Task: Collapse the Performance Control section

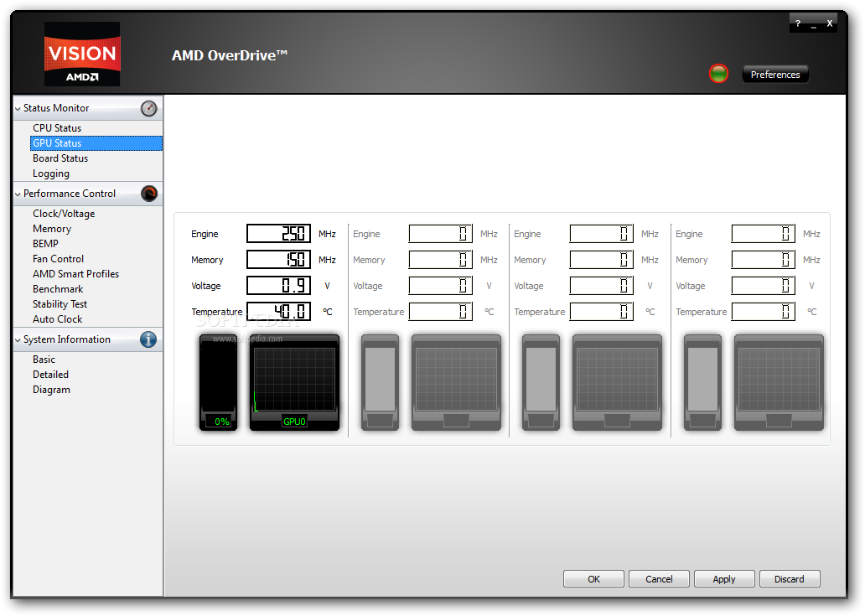Action: [18, 194]
